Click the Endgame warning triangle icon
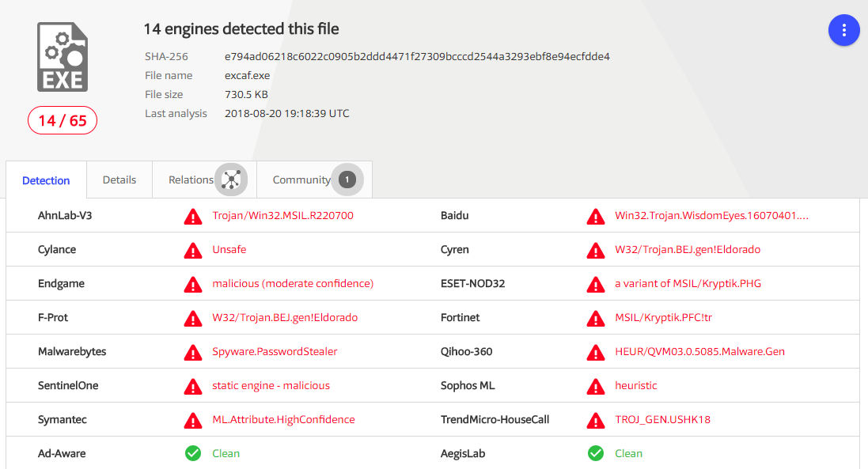 click(192, 284)
